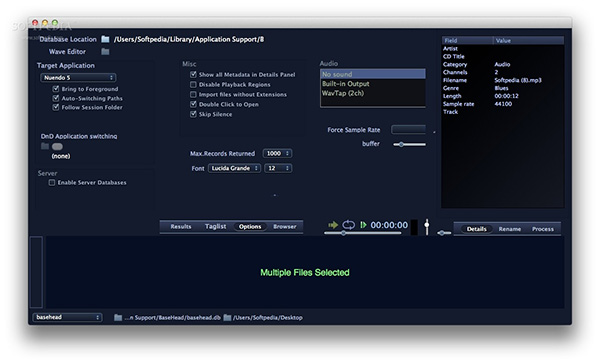This screenshot has height=364, width=600.
Task: Switch to the Taglist tab
Action: (215, 227)
